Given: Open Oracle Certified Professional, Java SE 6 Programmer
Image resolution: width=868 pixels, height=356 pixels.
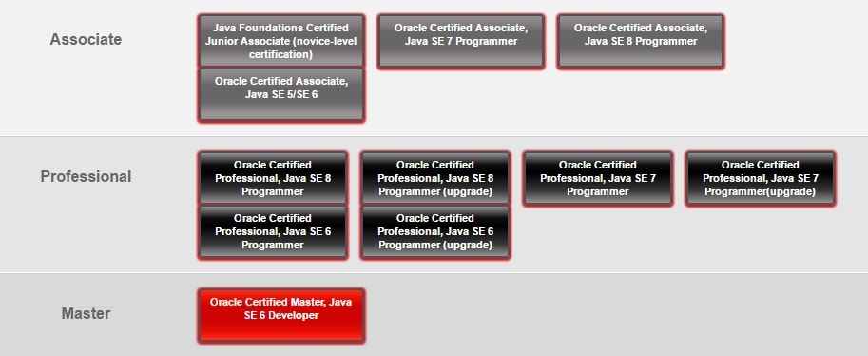Looking at the screenshot, I should [273, 231].
